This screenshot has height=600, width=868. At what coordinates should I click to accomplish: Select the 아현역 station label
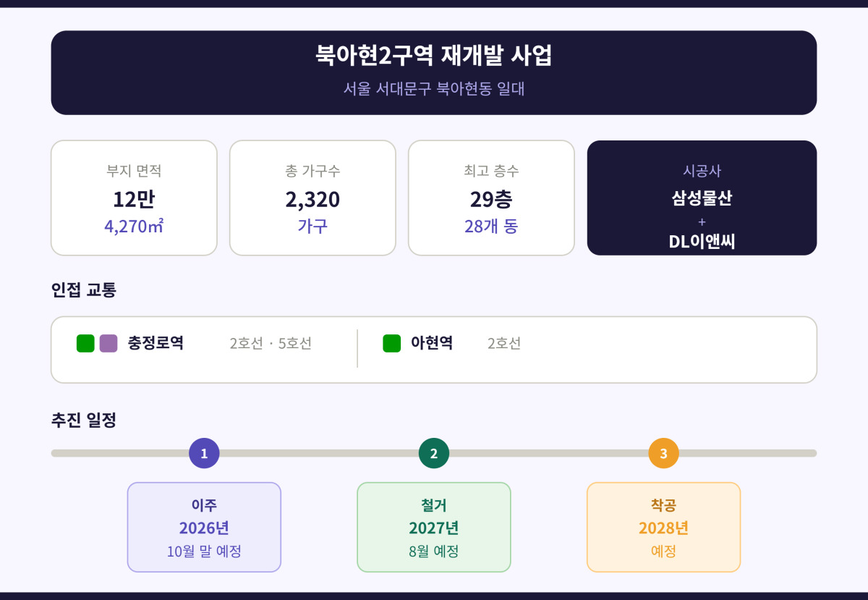click(432, 343)
